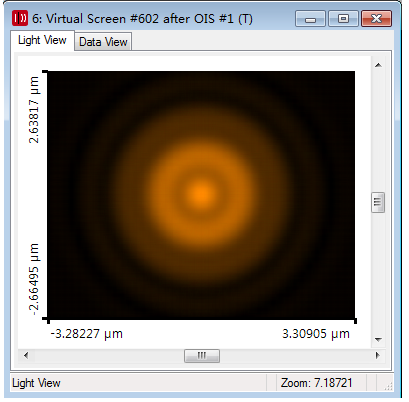Click the 2.63817 µm y-axis label
Screen dimensions: 409x402
[x=34, y=110]
